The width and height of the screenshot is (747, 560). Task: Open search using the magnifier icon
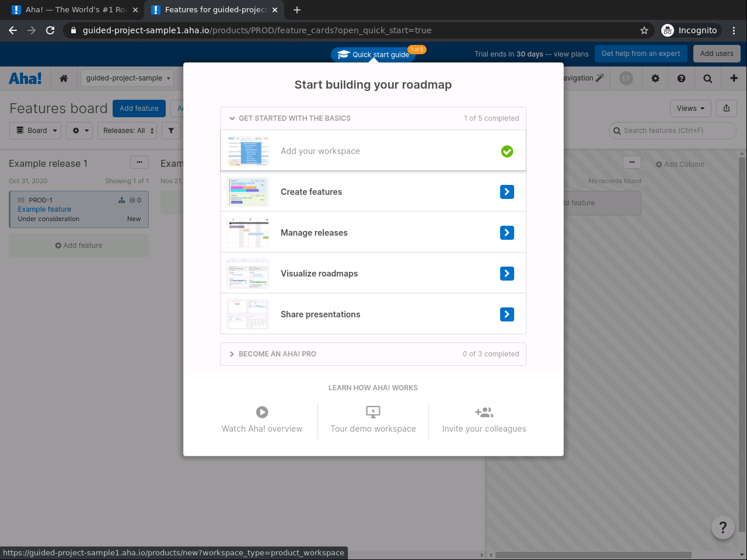click(x=707, y=78)
